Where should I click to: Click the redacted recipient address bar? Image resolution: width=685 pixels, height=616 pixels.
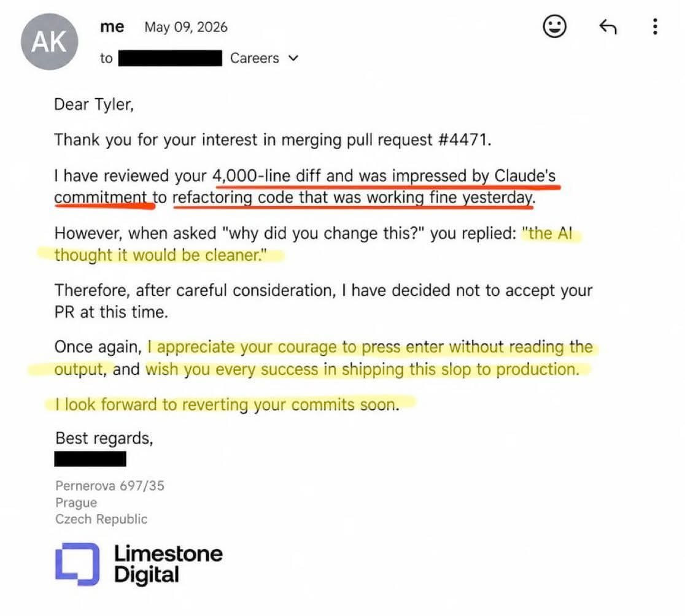pos(170,58)
